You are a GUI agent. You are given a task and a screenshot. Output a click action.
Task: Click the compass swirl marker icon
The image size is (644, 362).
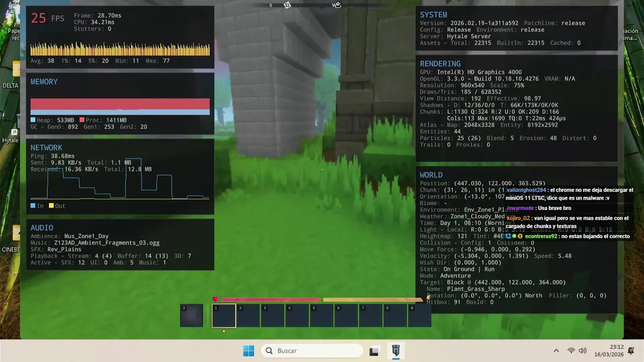[x=287, y=5]
